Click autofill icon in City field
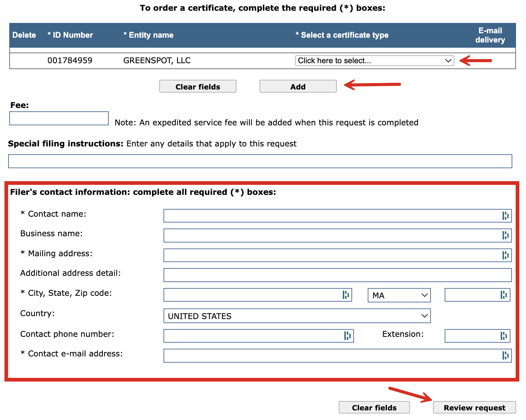Viewport: 526px width, 420px height. (x=345, y=295)
